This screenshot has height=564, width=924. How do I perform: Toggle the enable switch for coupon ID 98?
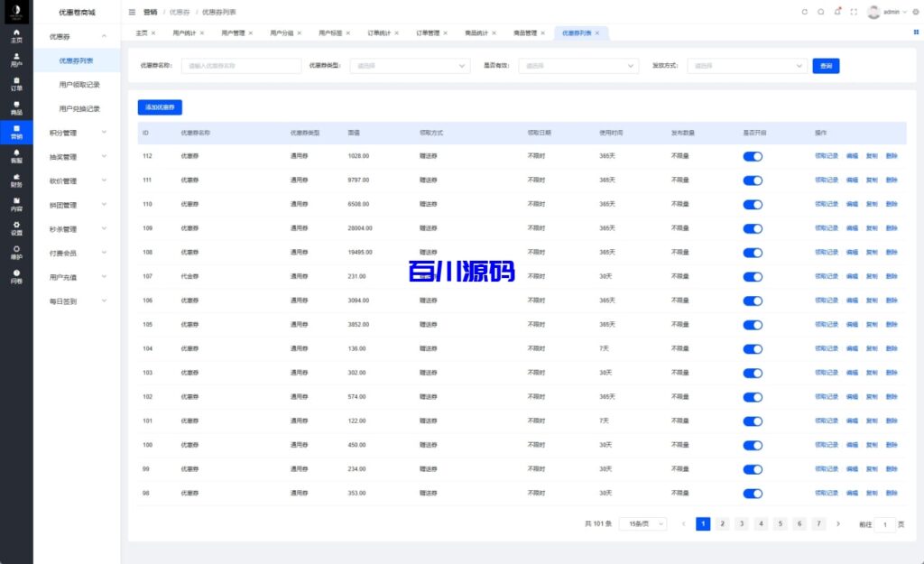pos(753,494)
